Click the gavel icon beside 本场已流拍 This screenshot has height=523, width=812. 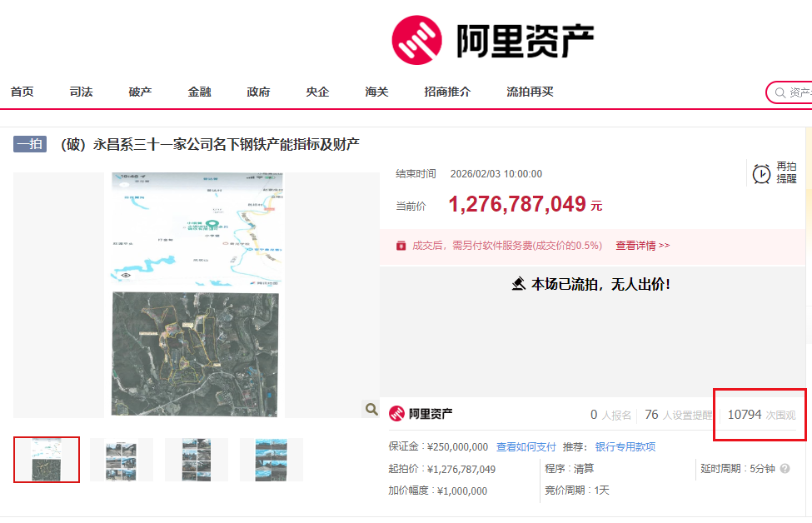pyautogui.click(x=518, y=284)
